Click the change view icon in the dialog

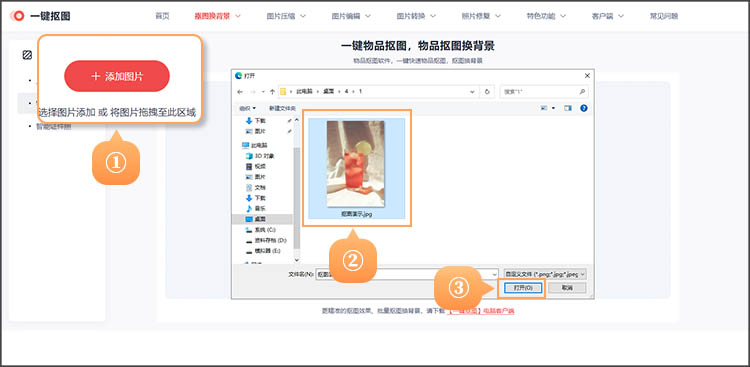[544, 108]
